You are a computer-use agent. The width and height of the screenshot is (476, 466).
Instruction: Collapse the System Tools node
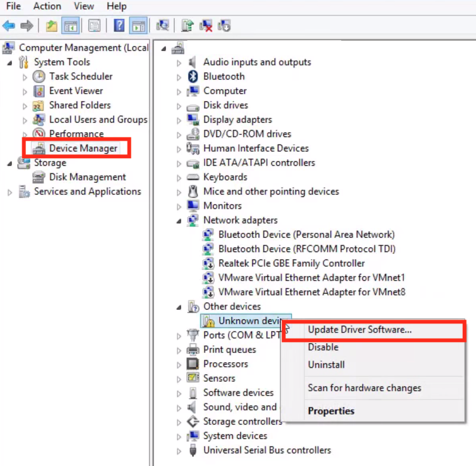click(10, 63)
